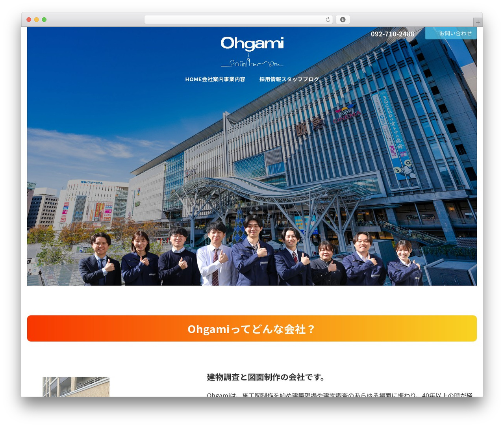This screenshot has width=504, height=427.
Task: Click the building thumbnail image
Action: [x=76, y=387]
